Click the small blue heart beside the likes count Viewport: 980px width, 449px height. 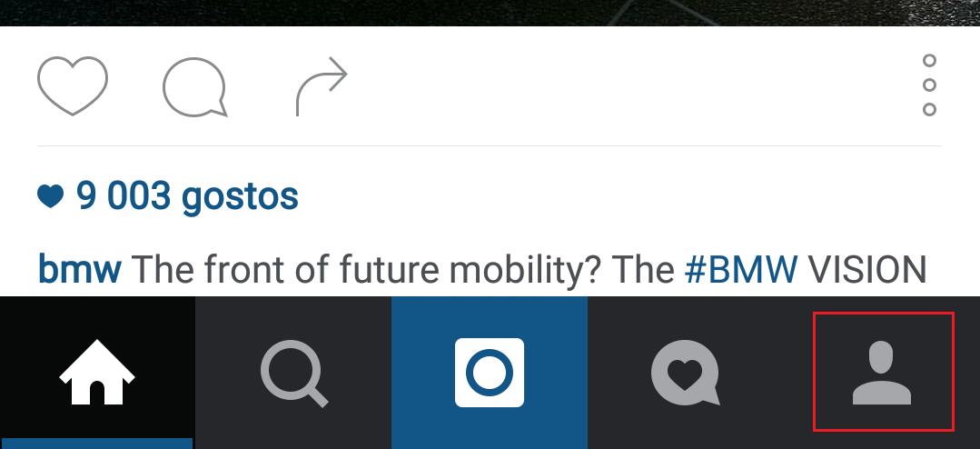(x=51, y=196)
